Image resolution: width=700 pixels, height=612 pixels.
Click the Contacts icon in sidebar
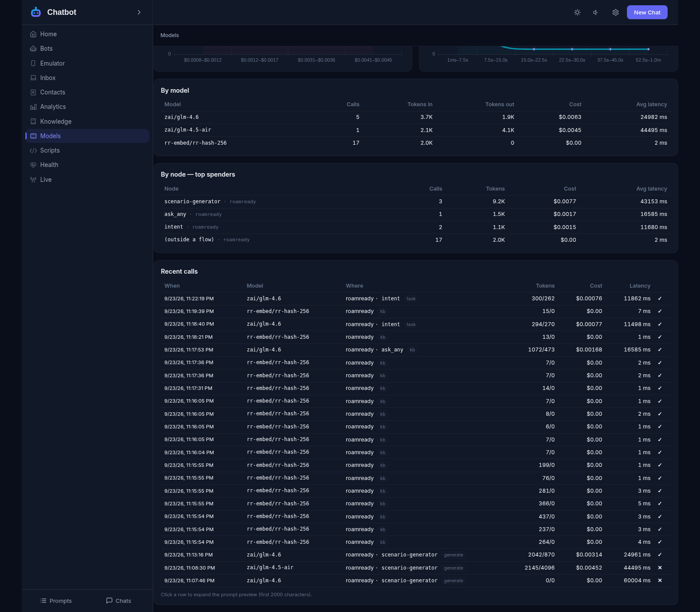click(33, 92)
